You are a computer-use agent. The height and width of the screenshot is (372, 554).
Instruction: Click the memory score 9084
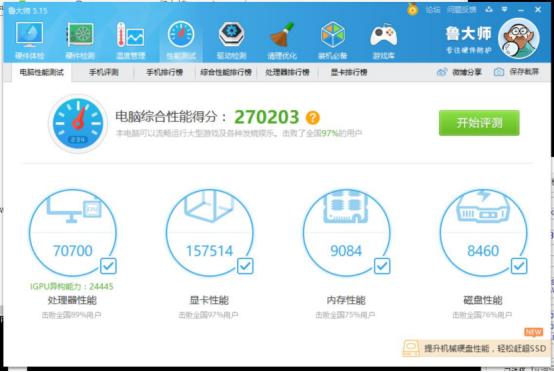pyautogui.click(x=346, y=251)
